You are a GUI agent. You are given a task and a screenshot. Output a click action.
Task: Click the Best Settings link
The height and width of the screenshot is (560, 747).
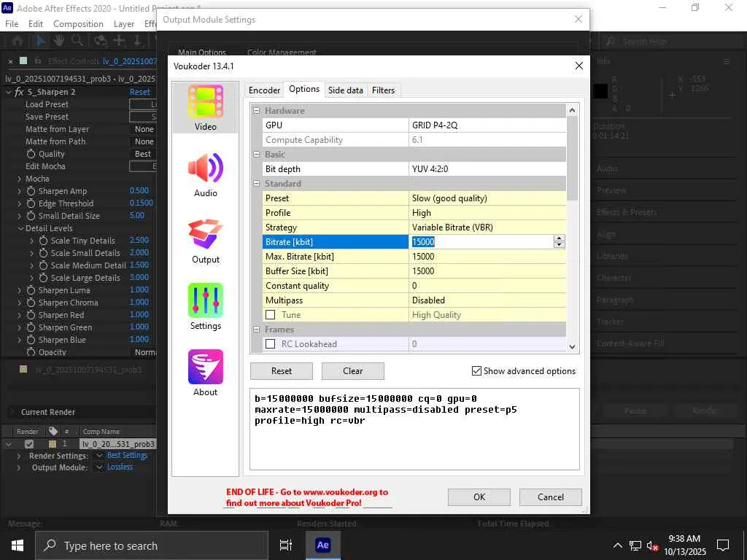127,456
